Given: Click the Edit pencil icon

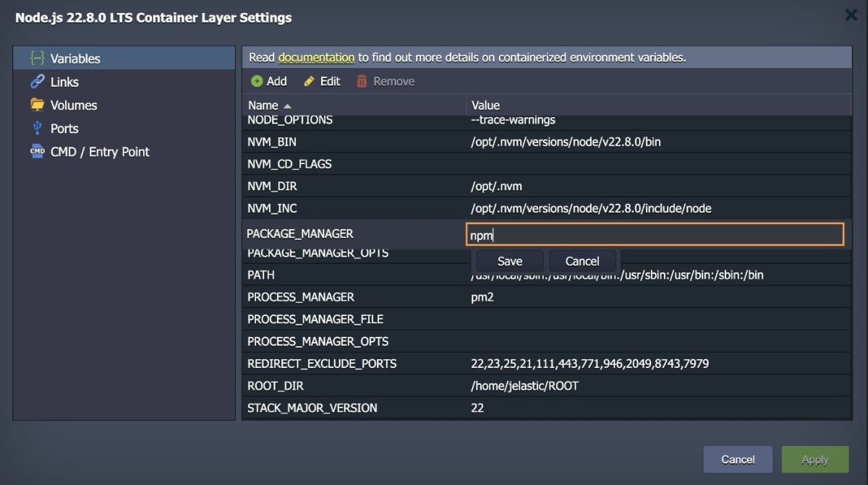Looking at the screenshot, I should click(310, 81).
